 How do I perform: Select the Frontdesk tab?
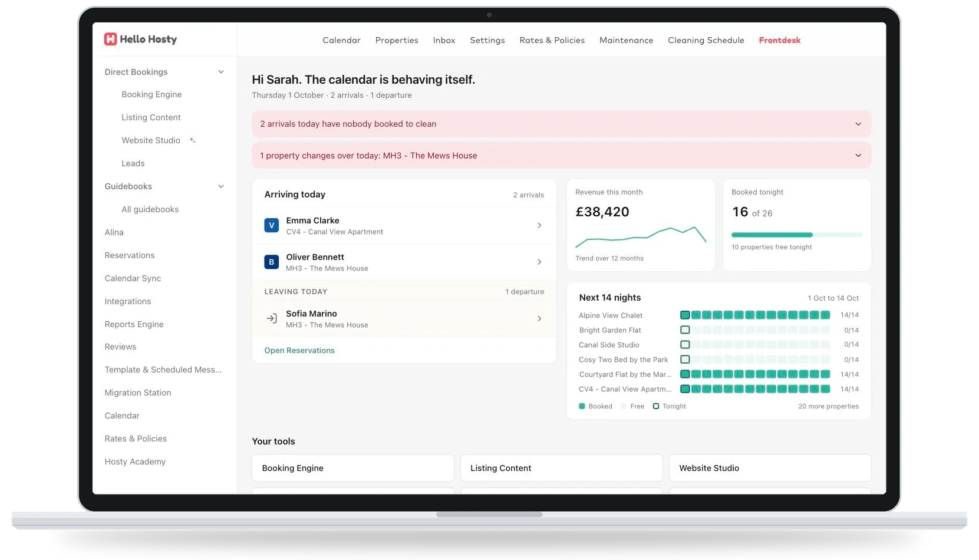click(x=780, y=40)
